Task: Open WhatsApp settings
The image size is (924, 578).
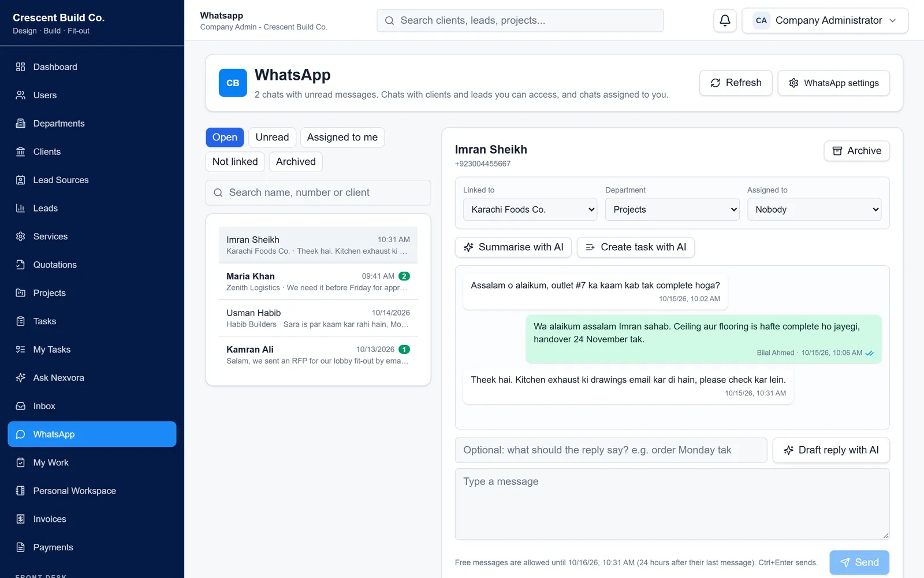Action: pos(834,83)
